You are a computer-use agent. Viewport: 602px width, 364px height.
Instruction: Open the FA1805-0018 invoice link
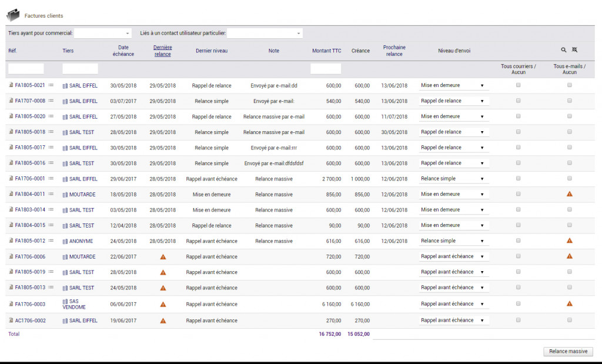(30, 132)
